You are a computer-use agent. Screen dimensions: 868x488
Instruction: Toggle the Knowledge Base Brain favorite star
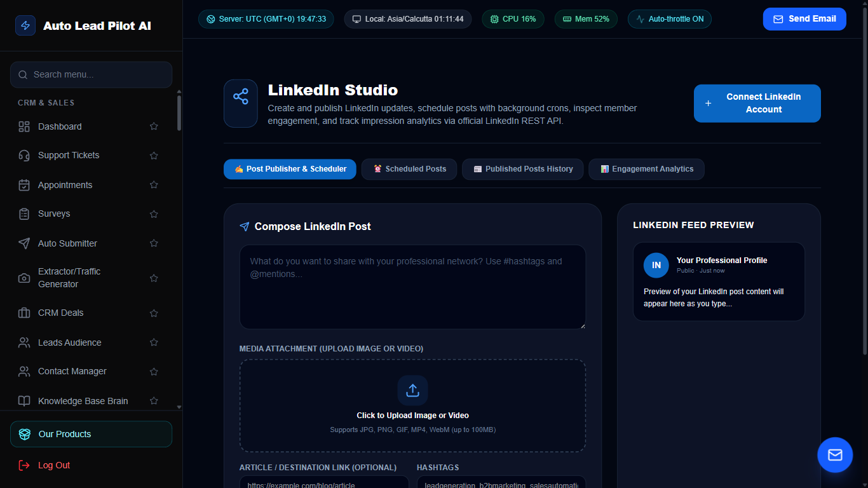pos(154,401)
